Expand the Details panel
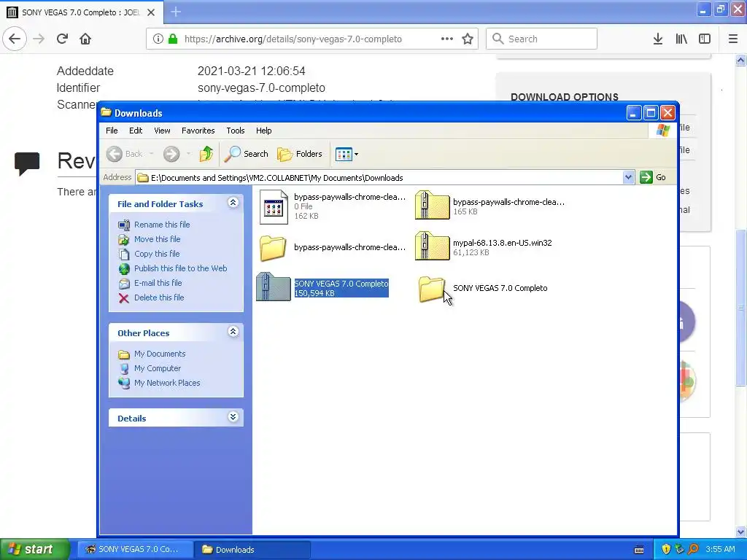Screen dimensions: 747x560 point(233,418)
